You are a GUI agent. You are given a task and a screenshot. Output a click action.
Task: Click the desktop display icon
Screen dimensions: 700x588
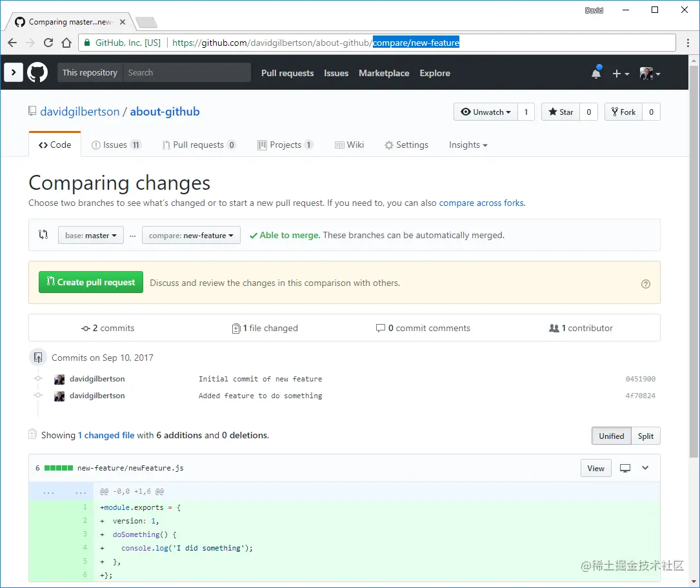tap(625, 468)
